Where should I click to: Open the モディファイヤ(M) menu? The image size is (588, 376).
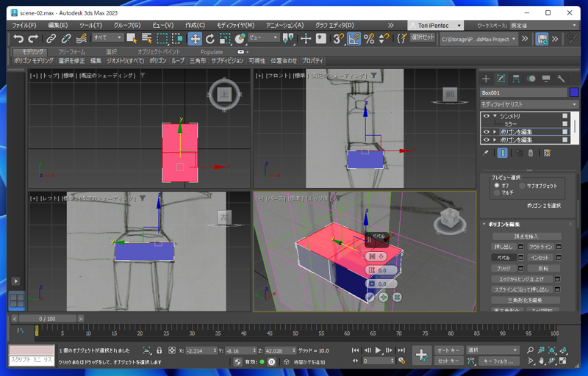235,25
